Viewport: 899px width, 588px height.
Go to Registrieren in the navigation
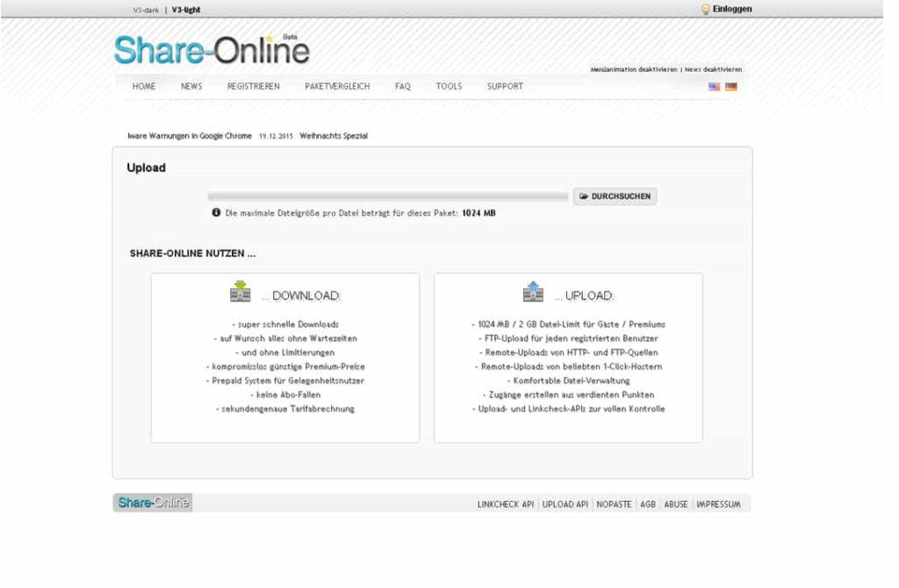click(x=254, y=86)
